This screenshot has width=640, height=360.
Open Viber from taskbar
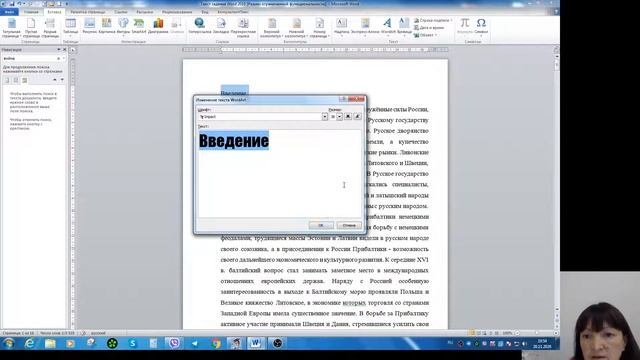tap(174, 343)
